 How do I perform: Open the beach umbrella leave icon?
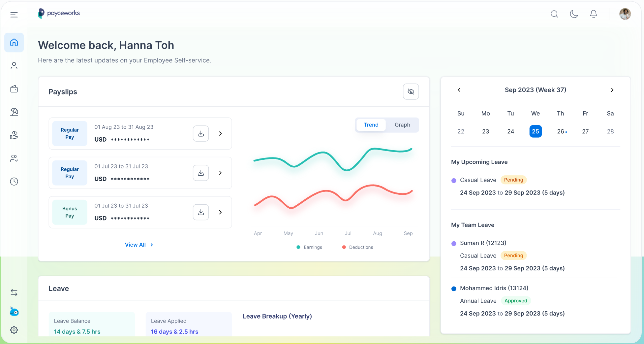tap(14, 112)
